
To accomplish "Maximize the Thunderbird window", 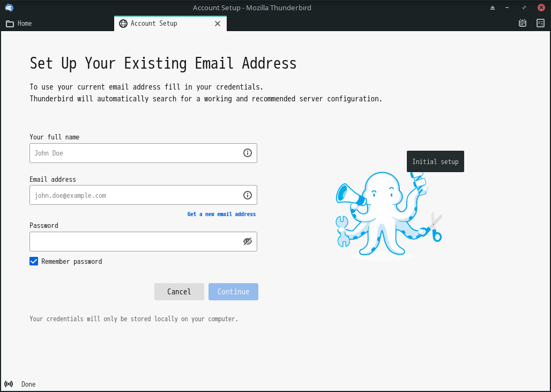I will (524, 8).
